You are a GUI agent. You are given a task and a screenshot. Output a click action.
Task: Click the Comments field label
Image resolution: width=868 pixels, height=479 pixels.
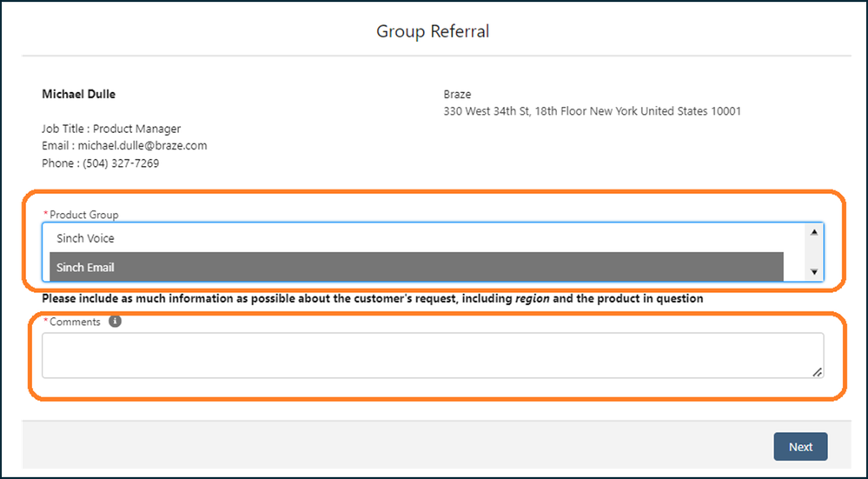75,322
